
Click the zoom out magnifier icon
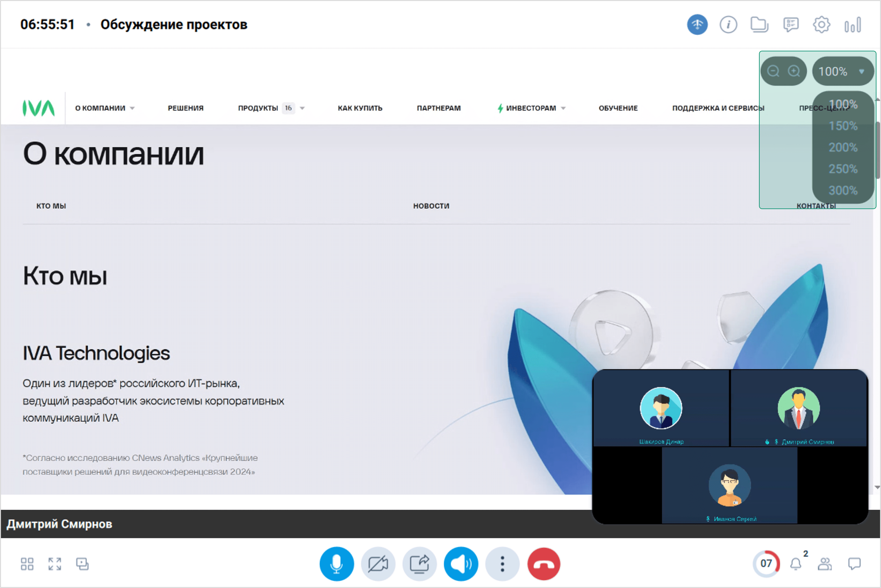pos(773,71)
